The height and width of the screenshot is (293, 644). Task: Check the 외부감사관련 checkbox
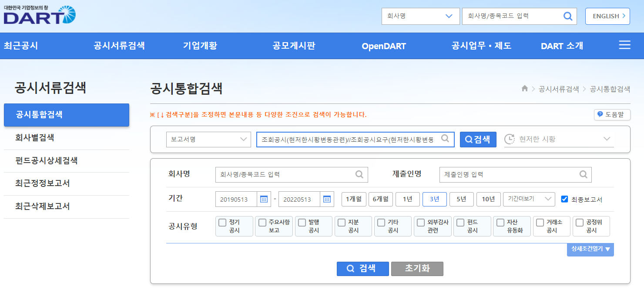[x=421, y=223]
